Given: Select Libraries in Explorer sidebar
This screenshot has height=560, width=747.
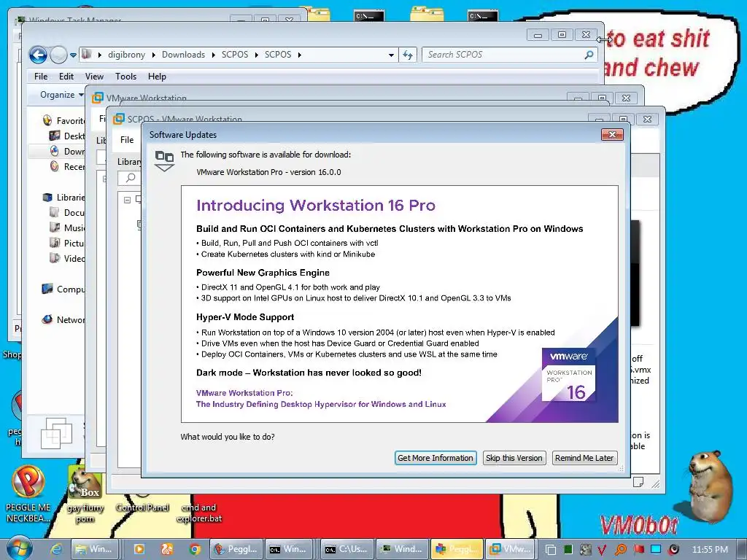Looking at the screenshot, I should point(63,197).
